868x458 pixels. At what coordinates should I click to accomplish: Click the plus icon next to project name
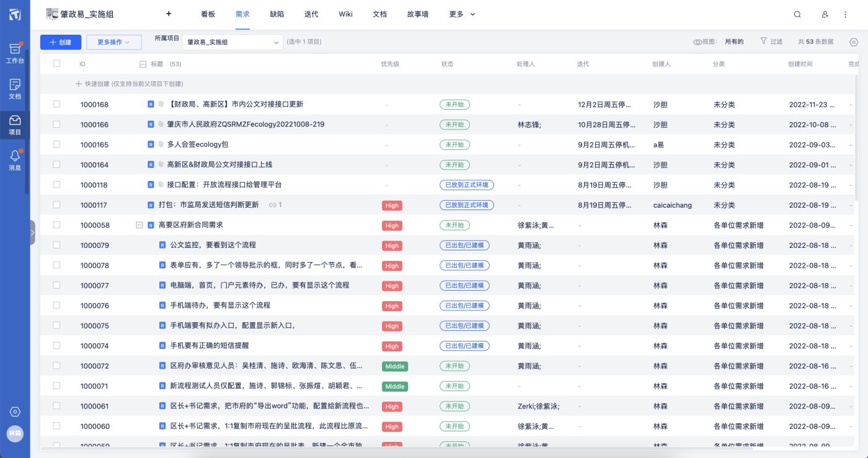point(169,14)
